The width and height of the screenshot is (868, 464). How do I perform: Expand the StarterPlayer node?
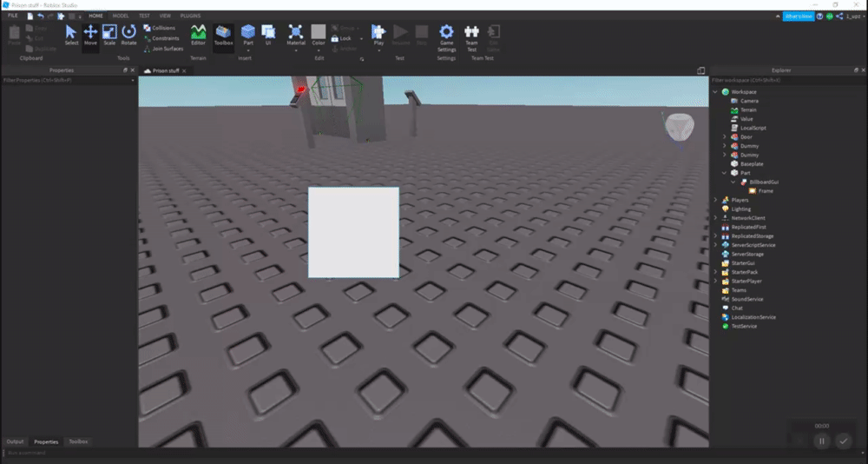(715, 281)
